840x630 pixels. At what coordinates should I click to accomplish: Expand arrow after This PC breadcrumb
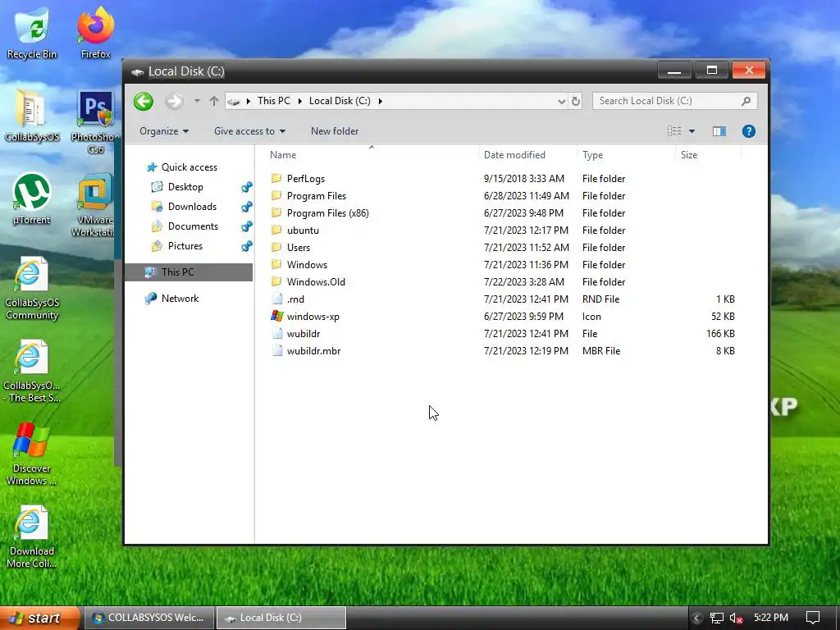299,101
